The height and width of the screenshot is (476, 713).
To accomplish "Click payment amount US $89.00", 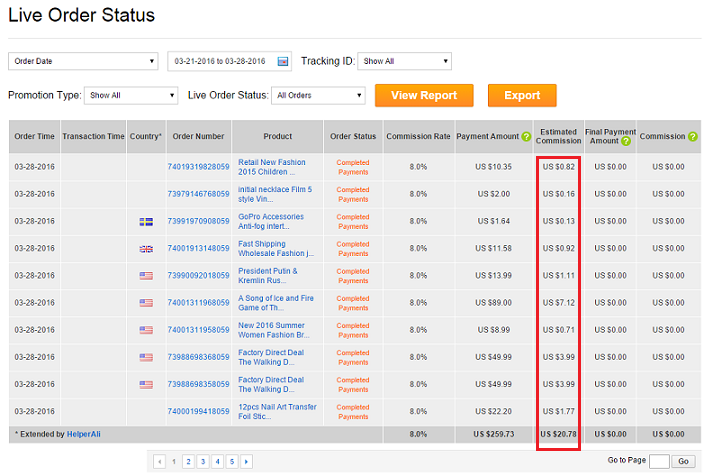I will pos(493,303).
